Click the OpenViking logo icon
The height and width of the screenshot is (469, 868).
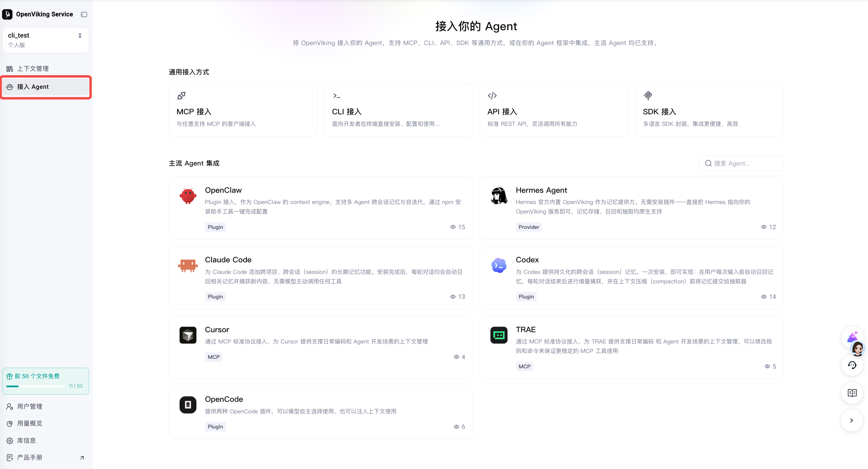7,14
